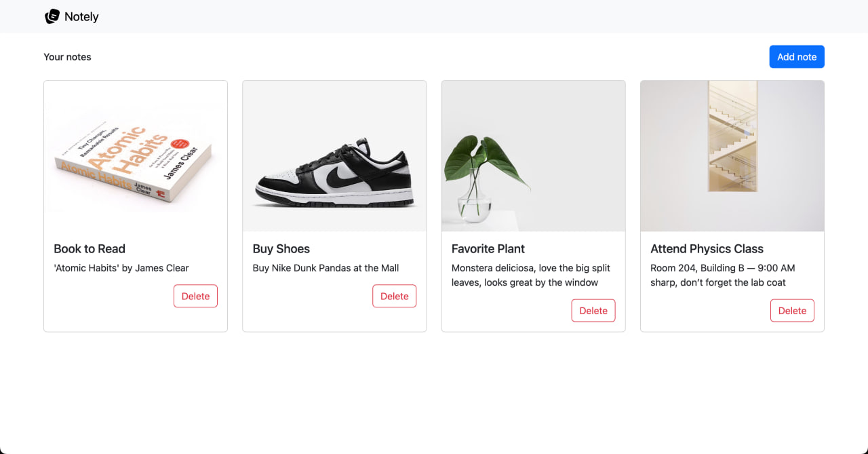Screen dimensions: 868x454
Task: Delete the Buy Shoes note
Action: coord(394,296)
